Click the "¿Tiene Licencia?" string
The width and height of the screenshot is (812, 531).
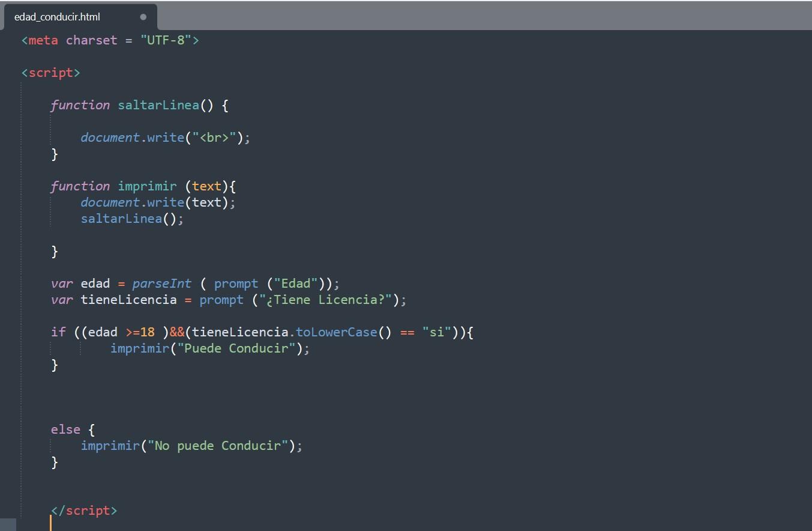click(325, 300)
